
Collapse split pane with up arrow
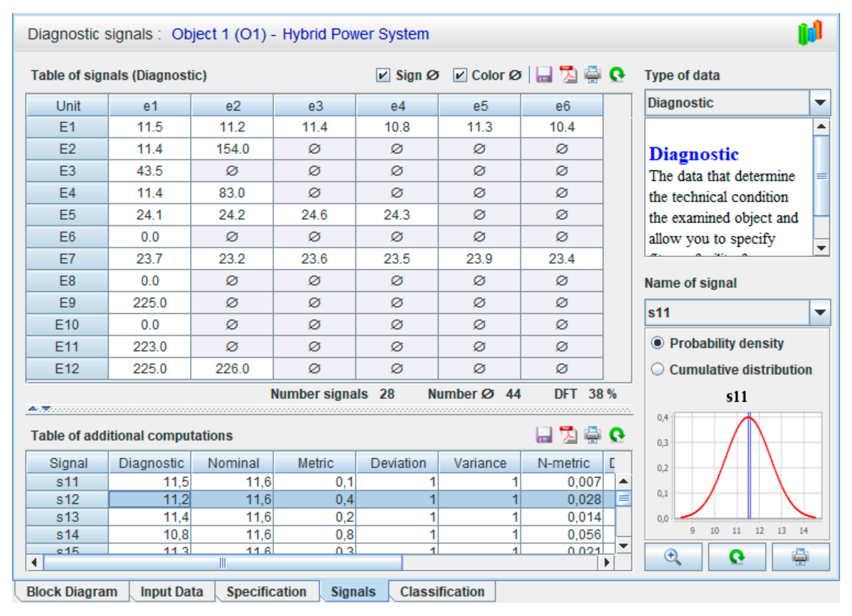click(33, 408)
